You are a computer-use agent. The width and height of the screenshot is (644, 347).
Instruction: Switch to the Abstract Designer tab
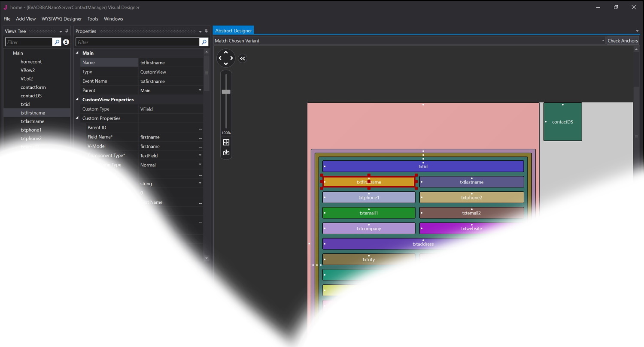click(x=234, y=30)
